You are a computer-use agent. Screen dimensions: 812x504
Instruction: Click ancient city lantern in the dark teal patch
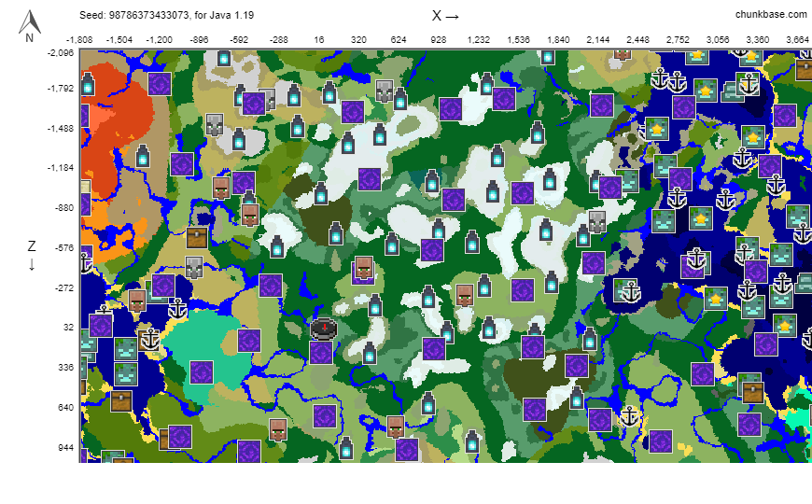432,181
